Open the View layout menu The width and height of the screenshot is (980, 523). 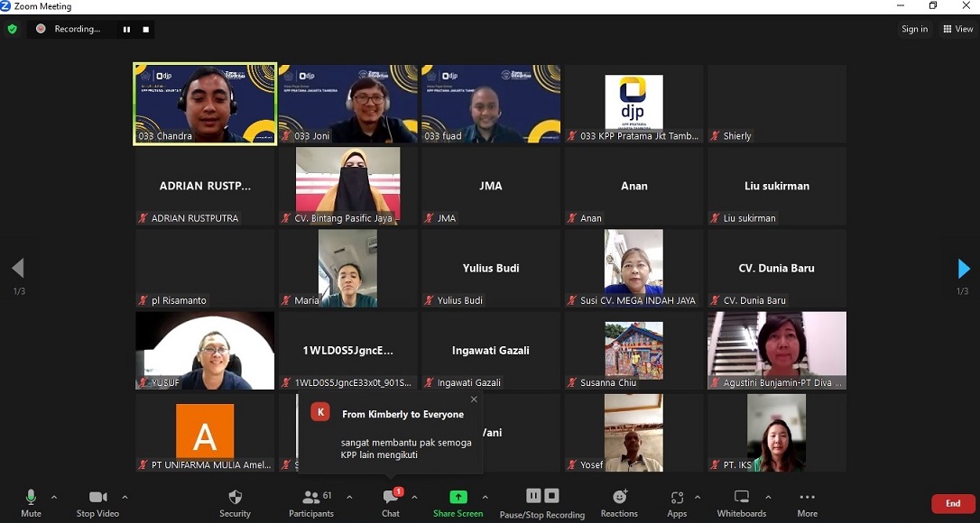tap(958, 29)
